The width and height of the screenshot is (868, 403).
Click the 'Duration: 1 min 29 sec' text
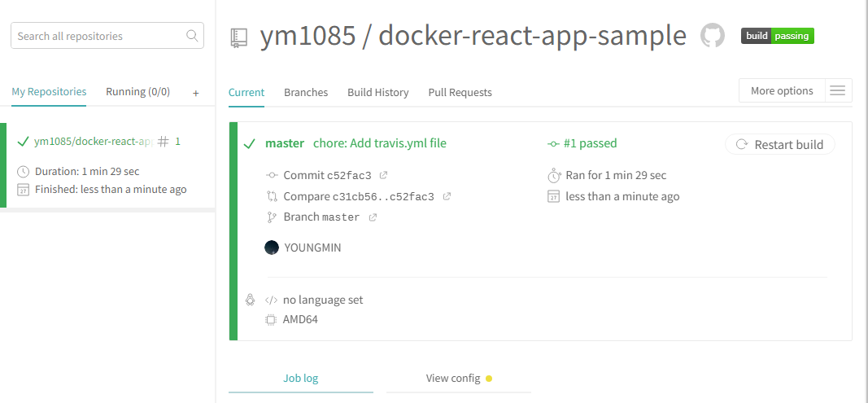(87, 171)
